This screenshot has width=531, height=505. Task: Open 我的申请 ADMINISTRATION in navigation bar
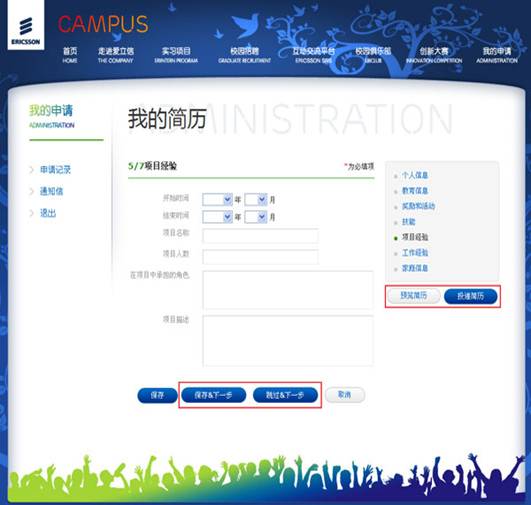coord(497,55)
